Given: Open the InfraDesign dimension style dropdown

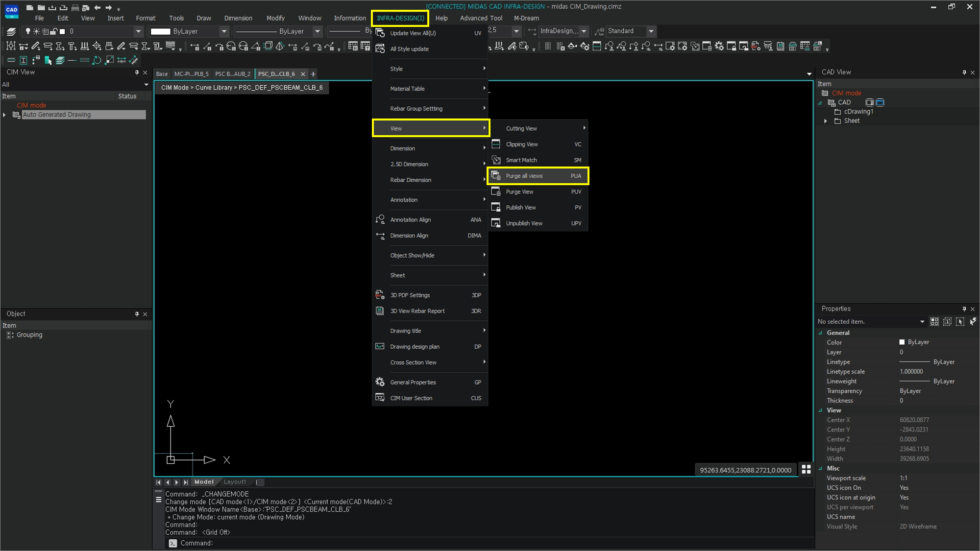Looking at the screenshot, I should coord(584,31).
